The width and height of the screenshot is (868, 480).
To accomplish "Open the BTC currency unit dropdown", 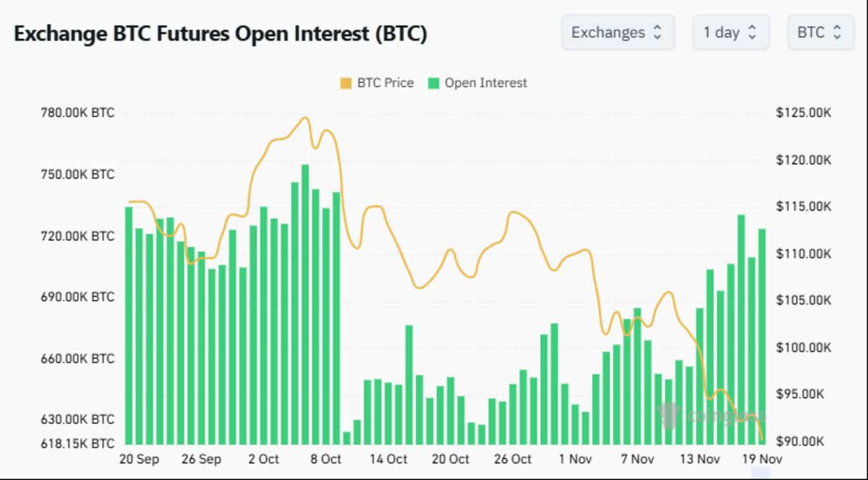I will click(x=820, y=32).
